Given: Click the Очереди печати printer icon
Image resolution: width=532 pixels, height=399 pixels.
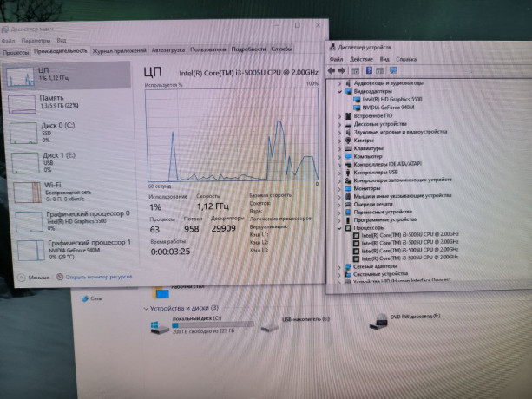Looking at the screenshot, I should coord(348,205).
